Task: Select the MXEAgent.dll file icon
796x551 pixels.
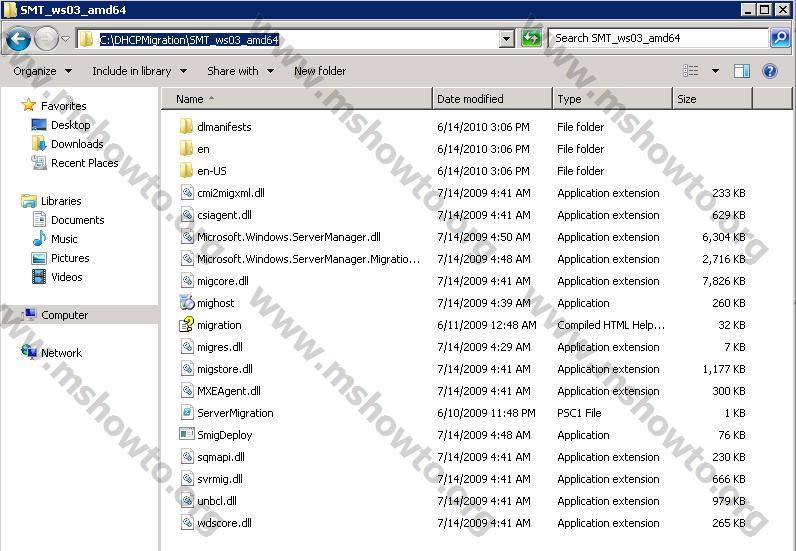Action: pos(187,391)
